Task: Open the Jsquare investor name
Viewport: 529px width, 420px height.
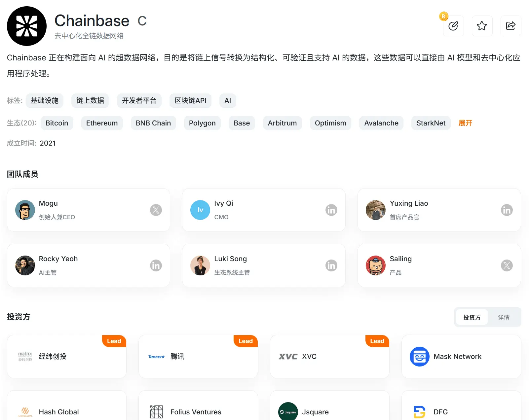Action: click(315, 412)
